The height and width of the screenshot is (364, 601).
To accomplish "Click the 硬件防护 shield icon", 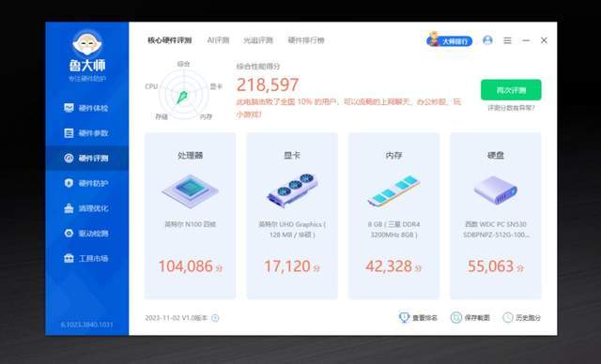I will (69, 183).
